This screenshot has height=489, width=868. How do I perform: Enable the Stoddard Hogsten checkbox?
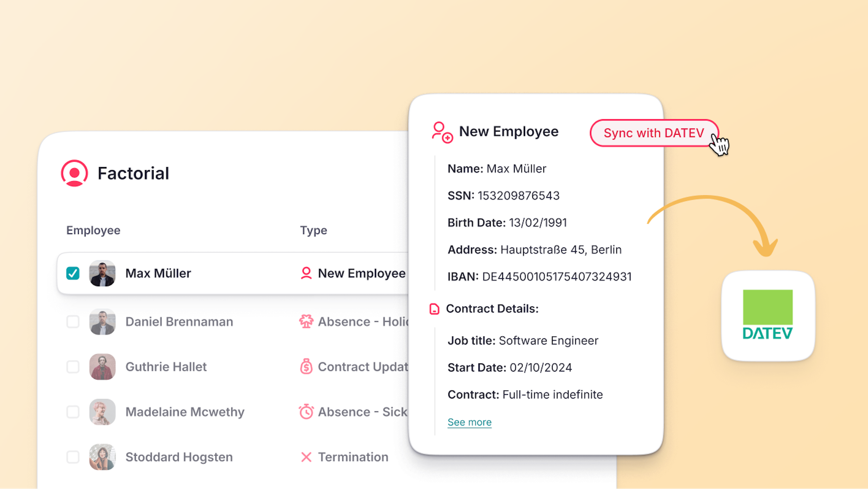[73, 457]
